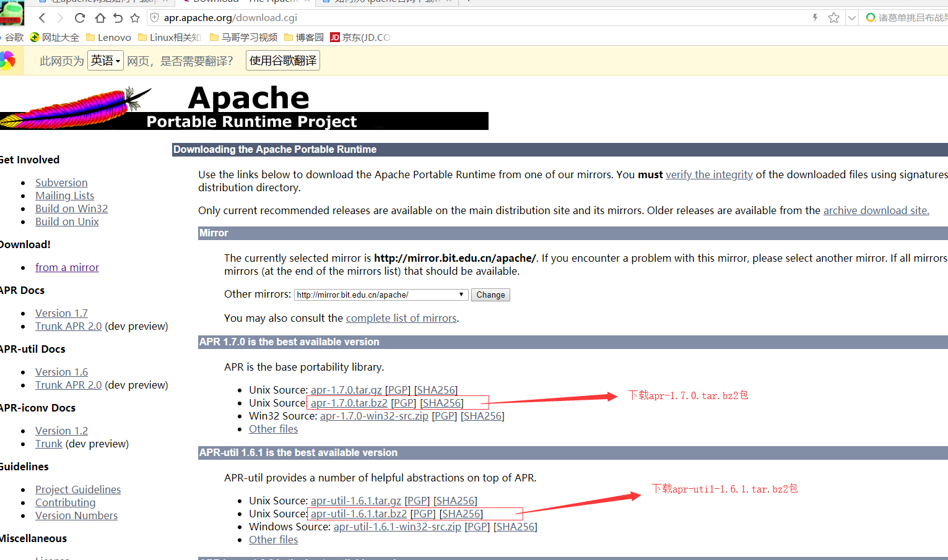Click the colorful translate icon in translation bar

[7, 60]
